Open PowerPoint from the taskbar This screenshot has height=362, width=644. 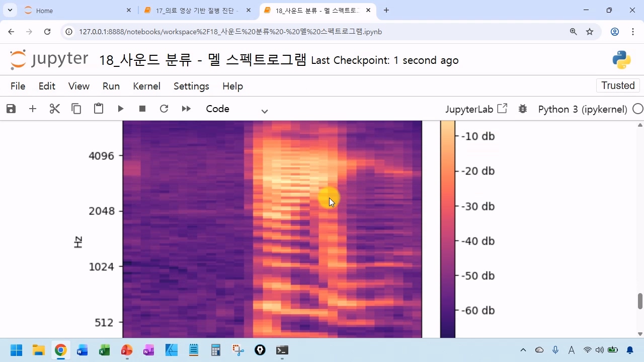pos(126,350)
